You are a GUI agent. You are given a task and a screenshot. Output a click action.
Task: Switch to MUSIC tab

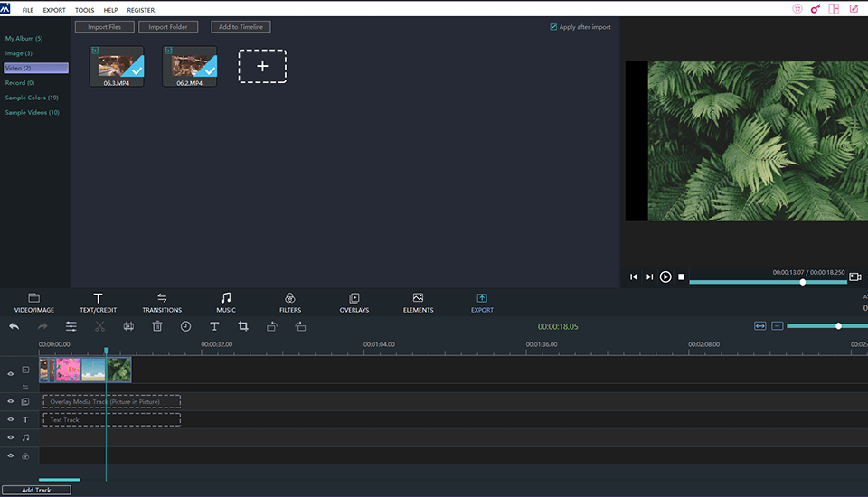[x=226, y=304]
